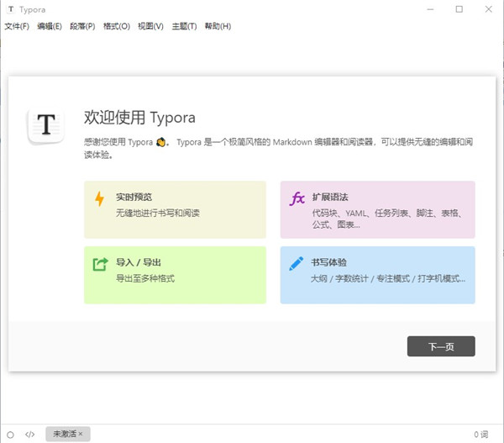Open the 帮助(H) menu
Screen dimensions: 504x443
218,27
